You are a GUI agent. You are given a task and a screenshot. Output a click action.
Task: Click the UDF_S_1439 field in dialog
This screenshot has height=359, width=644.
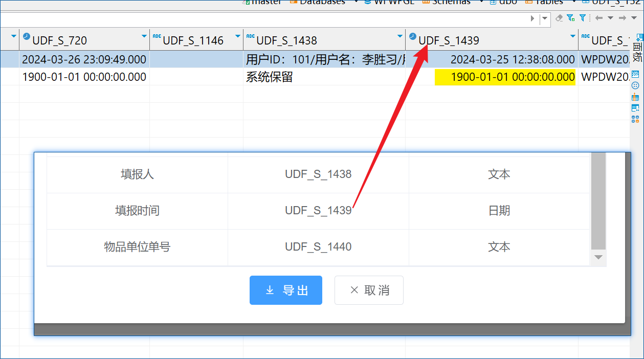tap(318, 211)
